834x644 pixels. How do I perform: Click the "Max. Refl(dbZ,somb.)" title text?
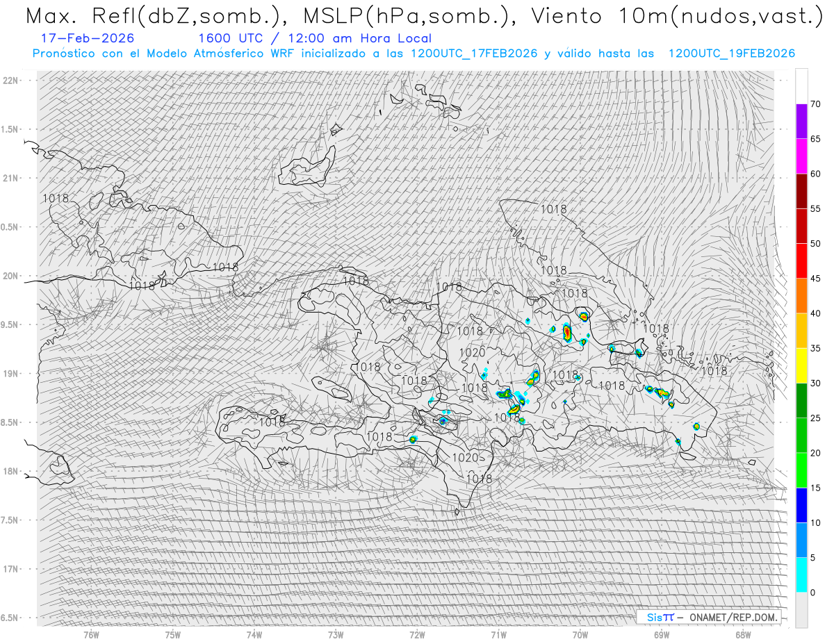(157, 17)
